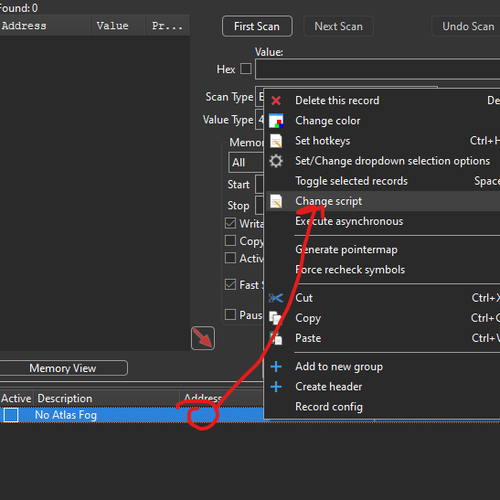The width and height of the screenshot is (500, 500).
Task: Select Change script menu item
Action: pyautogui.click(x=383, y=201)
